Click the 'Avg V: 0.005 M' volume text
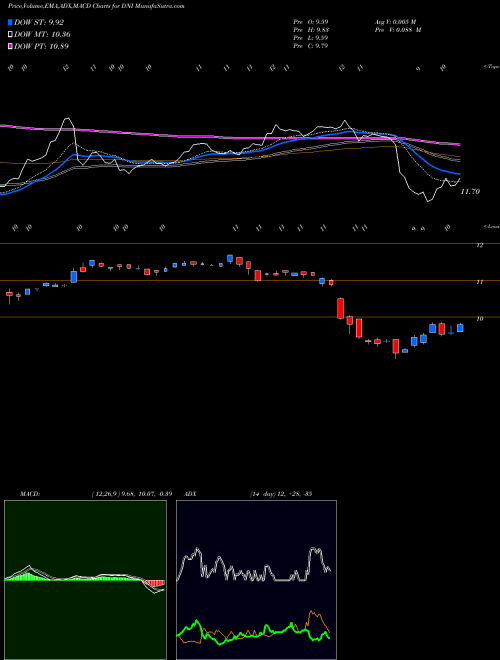Image resolution: width=500 pixels, height=660 pixels. tap(396, 21)
